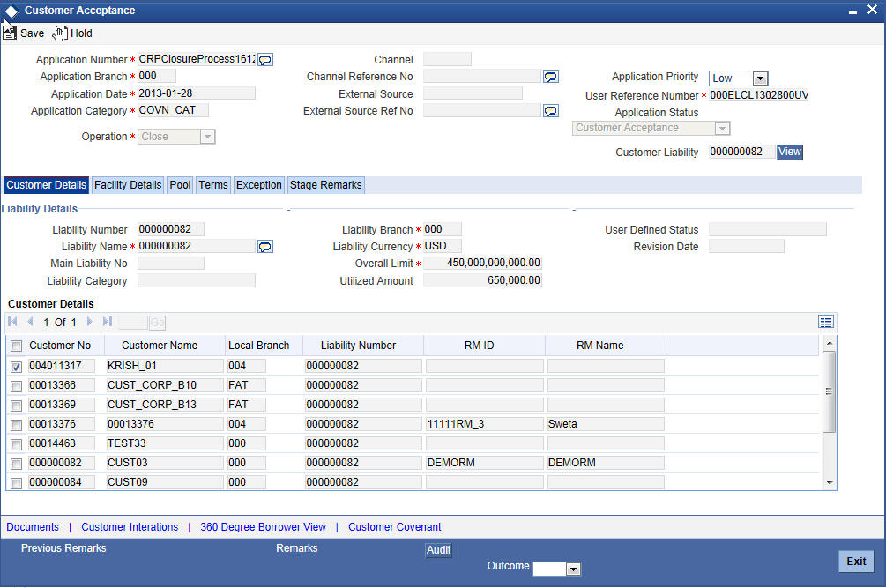Click the Go button in pagination
The image size is (886, 588).
(x=157, y=323)
